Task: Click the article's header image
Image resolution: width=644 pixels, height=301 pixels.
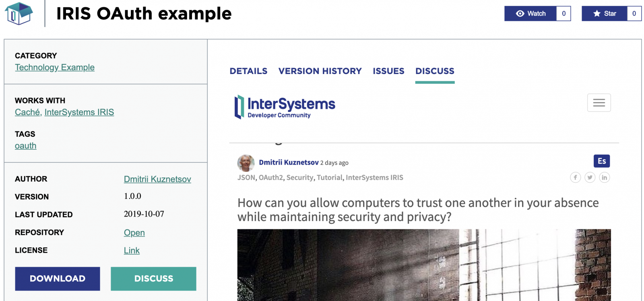Action: pyautogui.click(x=424, y=265)
